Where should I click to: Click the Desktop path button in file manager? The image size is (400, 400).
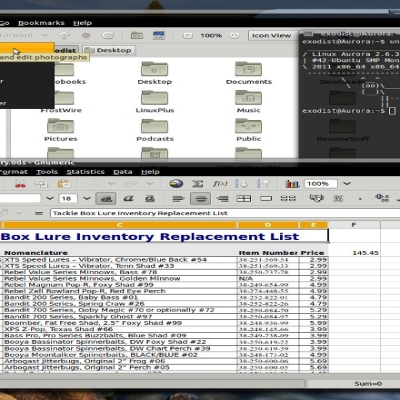tap(109, 50)
